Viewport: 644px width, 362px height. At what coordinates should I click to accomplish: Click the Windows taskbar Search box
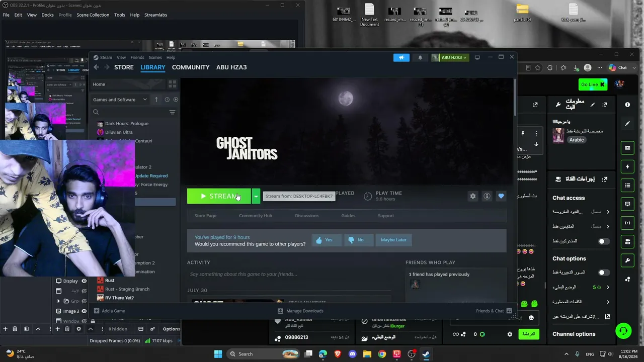coord(263,354)
